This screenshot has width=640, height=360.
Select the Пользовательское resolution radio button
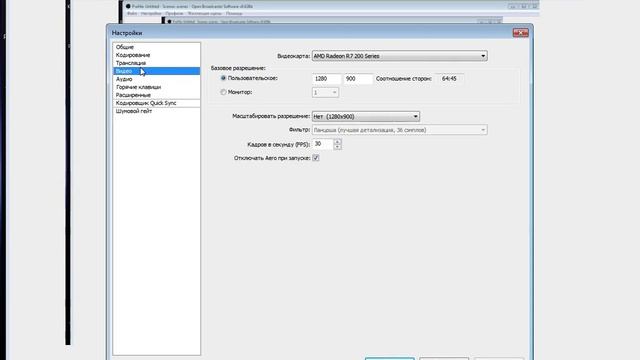223,78
